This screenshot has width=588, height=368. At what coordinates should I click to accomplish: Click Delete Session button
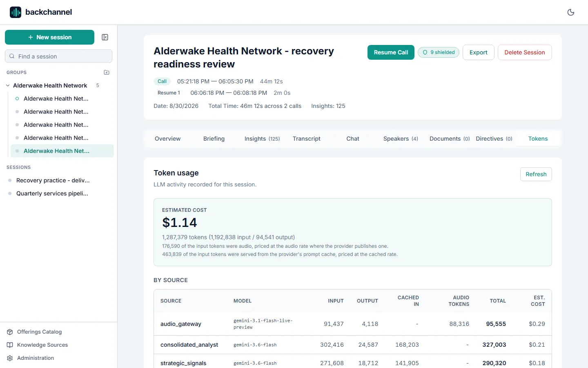(525, 52)
